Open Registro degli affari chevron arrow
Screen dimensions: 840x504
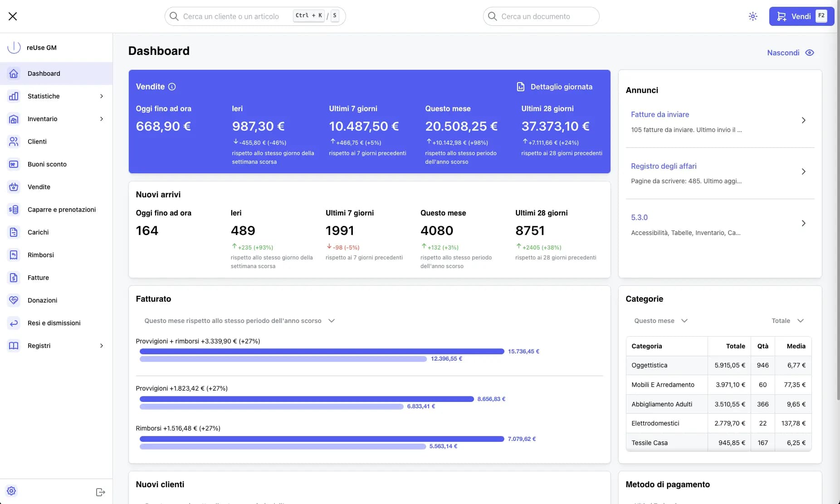pyautogui.click(x=803, y=171)
